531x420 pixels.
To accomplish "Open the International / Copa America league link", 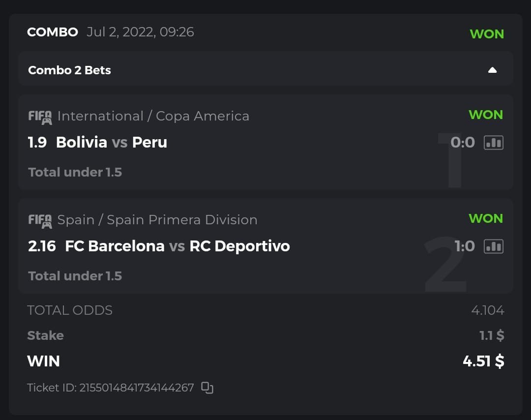I will pos(153,116).
